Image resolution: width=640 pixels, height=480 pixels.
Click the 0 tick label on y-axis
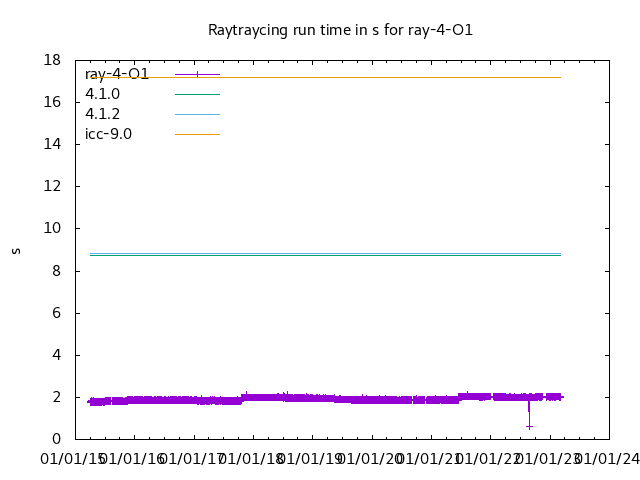pyautogui.click(x=58, y=439)
